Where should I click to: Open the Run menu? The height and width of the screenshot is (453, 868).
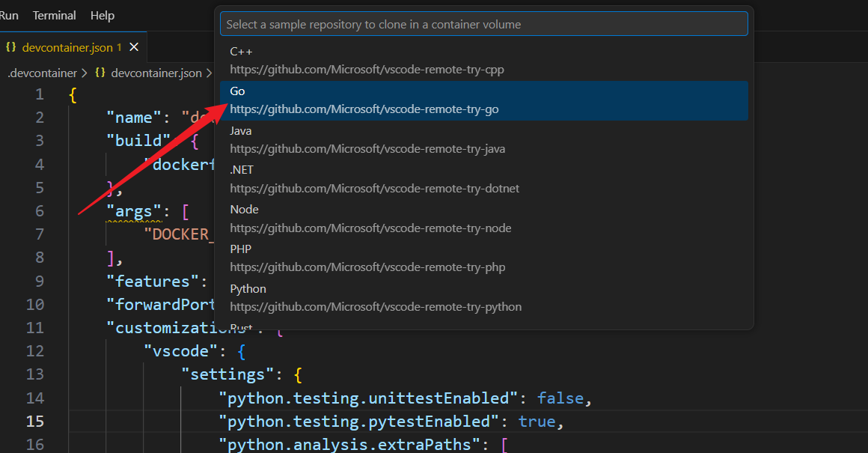coord(9,16)
